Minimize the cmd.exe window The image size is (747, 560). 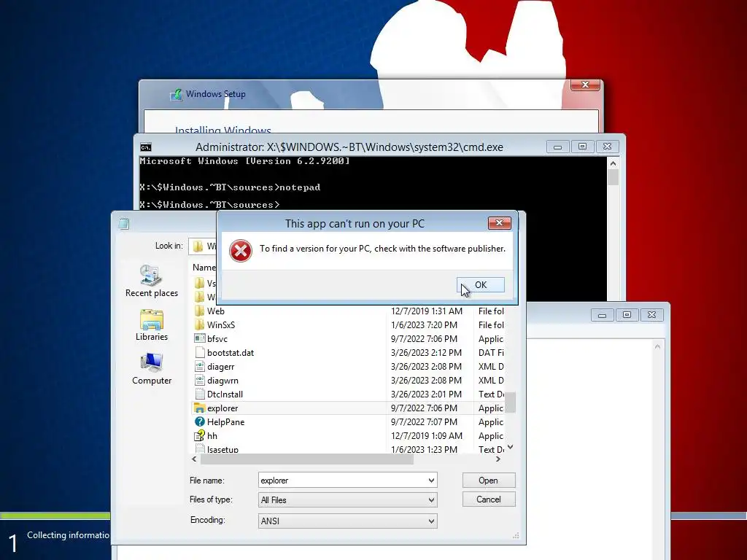click(557, 147)
